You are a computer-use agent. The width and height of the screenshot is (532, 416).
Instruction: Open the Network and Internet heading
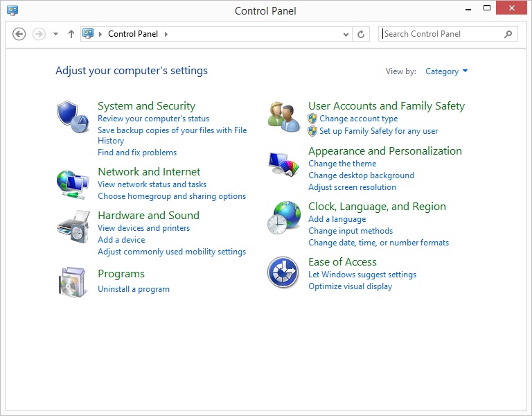(149, 172)
